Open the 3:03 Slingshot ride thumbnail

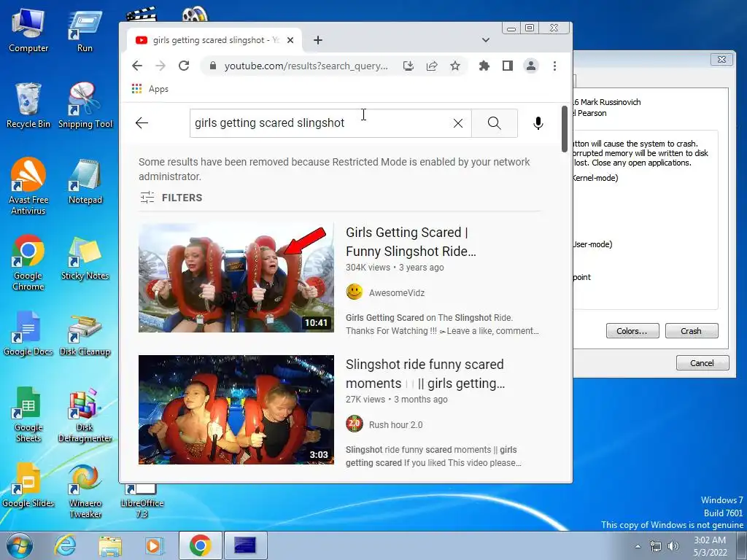tap(236, 410)
